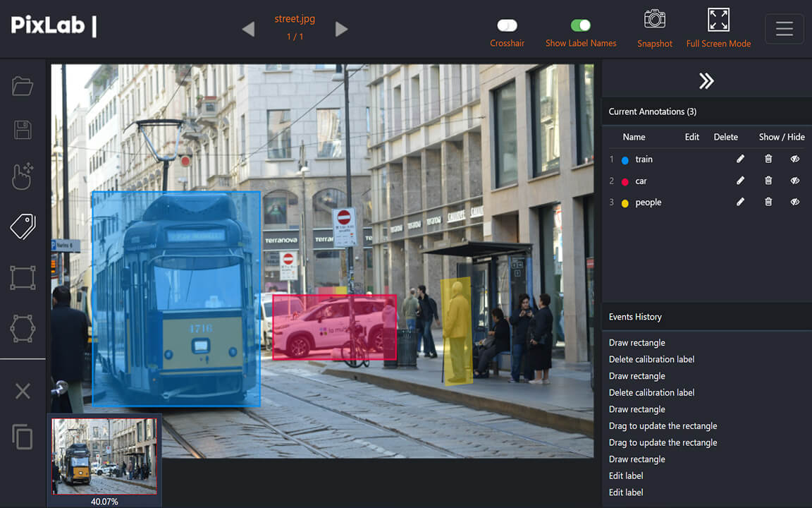Image resolution: width=812 pixels, height=508 pixels.
Task: Delete the car annotation using its trash button
Action: (x=768, y=181)
